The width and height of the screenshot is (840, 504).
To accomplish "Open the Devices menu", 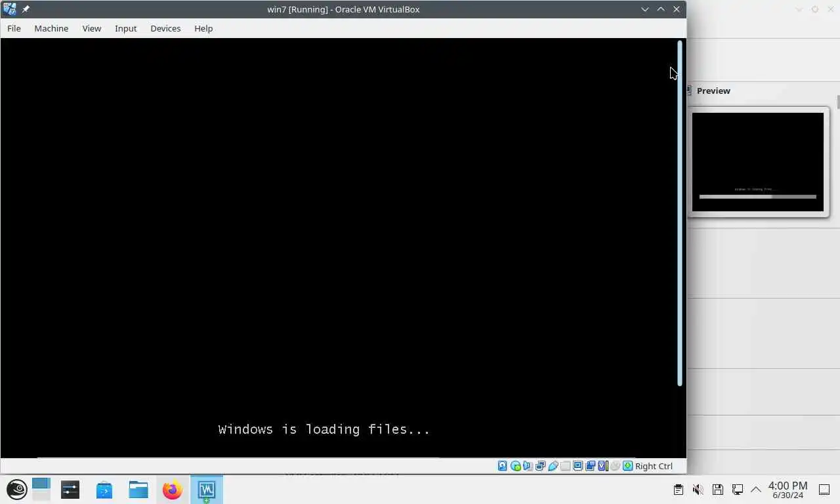I will pyautogui.click(x=165, y=28).
